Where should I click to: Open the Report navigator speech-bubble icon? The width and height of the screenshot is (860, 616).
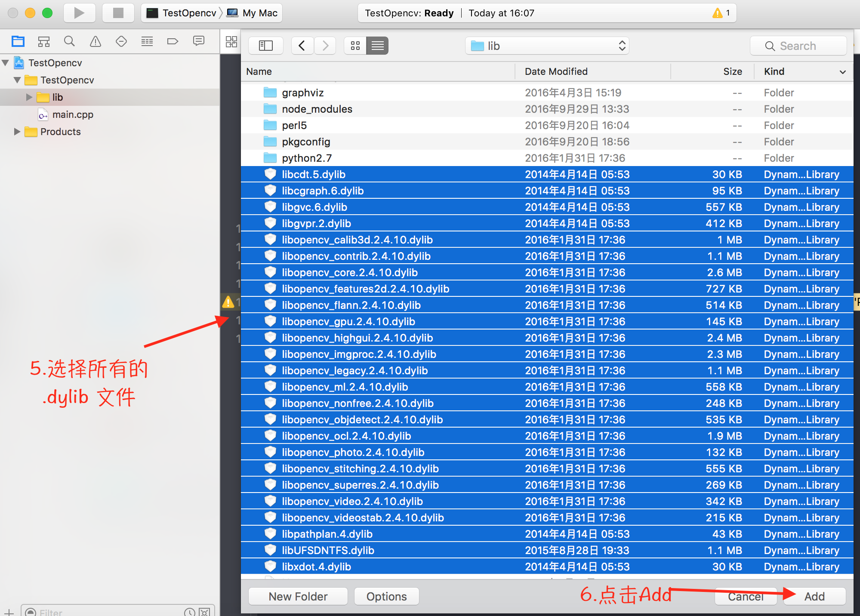pos(198,41)
